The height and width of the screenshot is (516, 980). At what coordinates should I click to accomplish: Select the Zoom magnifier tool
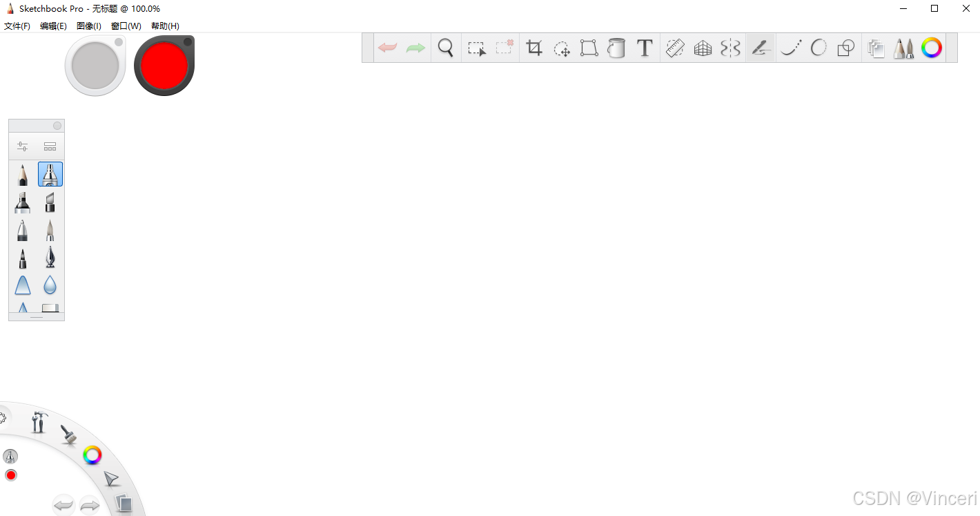(x=446, y=48)
